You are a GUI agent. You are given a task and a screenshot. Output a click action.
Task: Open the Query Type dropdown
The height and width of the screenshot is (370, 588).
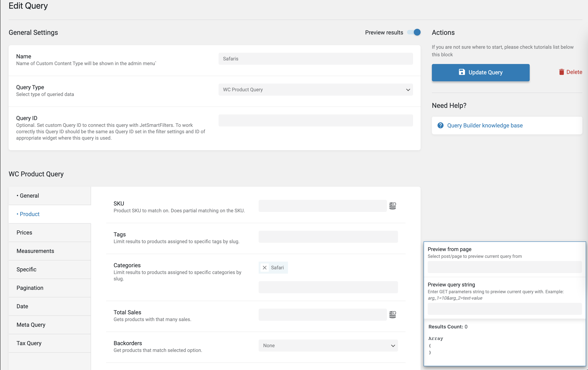click(x=315, y=90)
